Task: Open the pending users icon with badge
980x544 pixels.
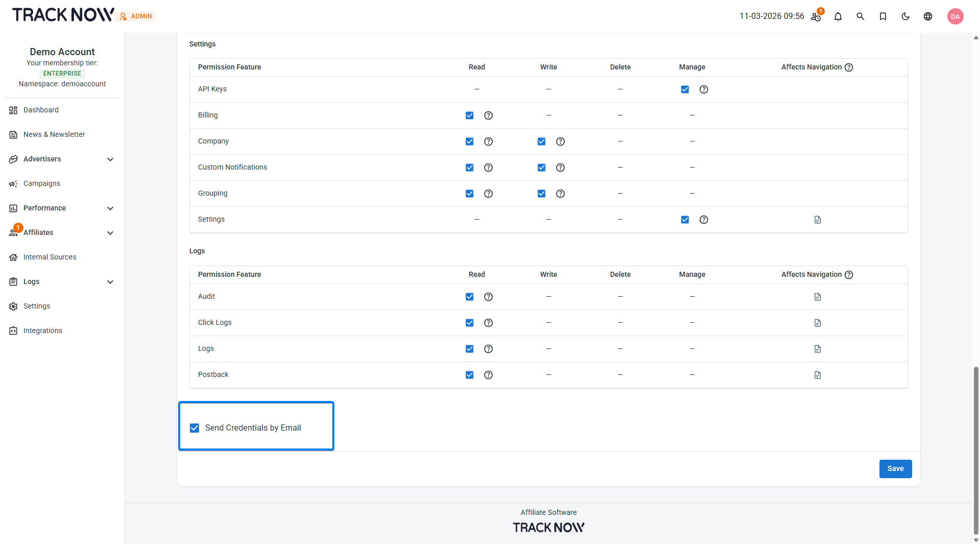Action: click(817, 15)
